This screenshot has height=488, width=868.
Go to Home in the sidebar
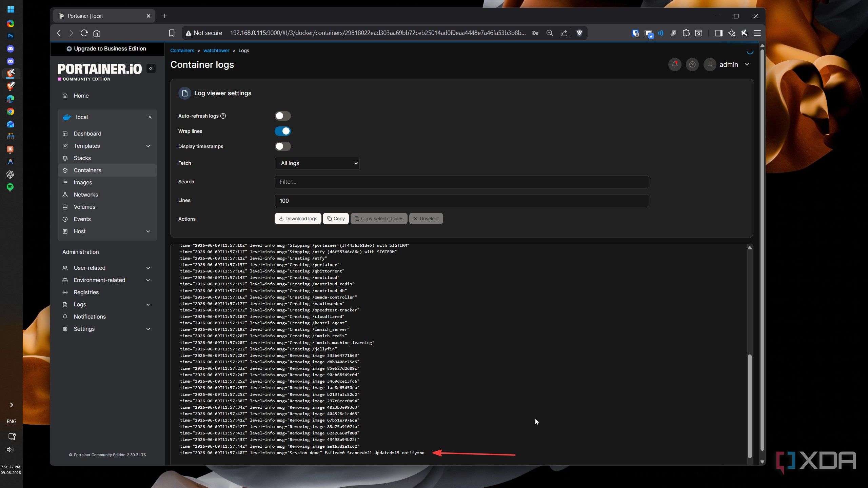coord(107,96)
